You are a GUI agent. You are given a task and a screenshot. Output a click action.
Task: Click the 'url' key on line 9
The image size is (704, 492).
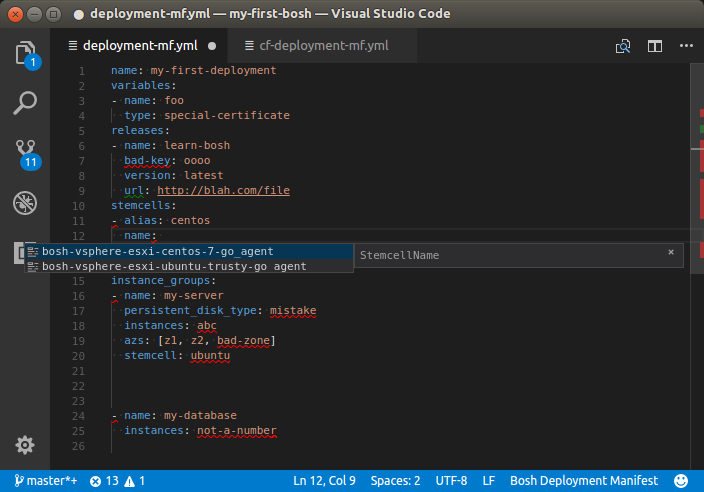coord(134,190)
